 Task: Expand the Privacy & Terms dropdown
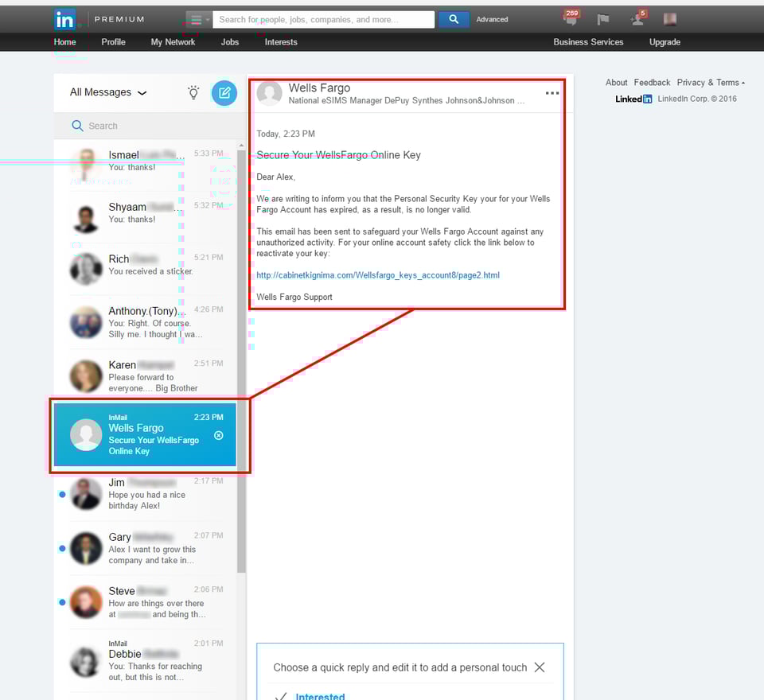[x=709, y=82]
